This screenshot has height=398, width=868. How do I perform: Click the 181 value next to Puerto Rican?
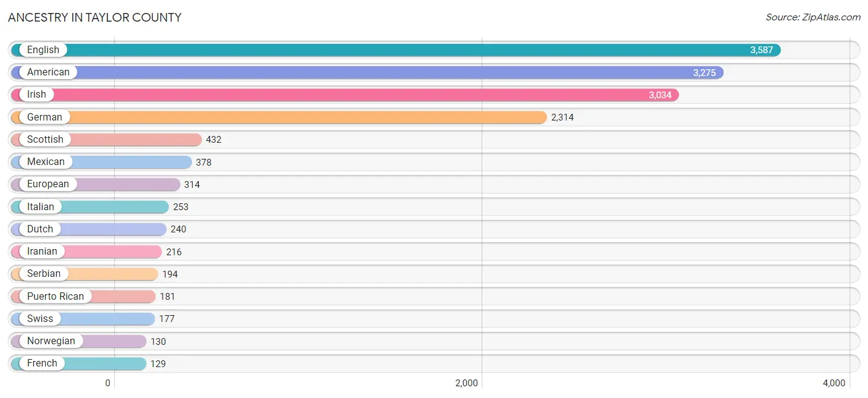pos(167,296)
